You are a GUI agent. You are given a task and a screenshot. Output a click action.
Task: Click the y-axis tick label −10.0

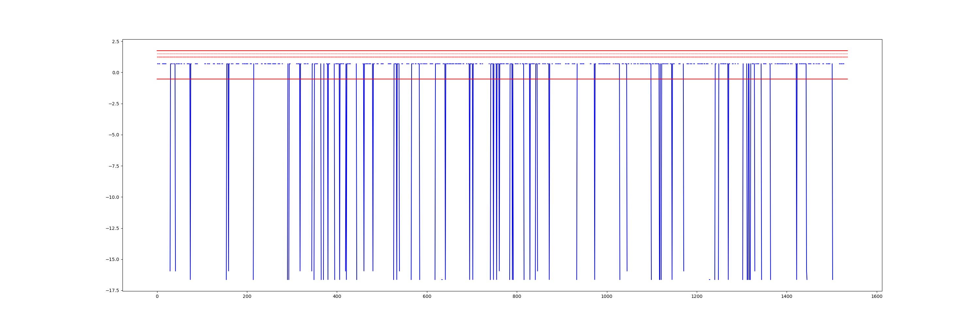(x=112, y=198)
